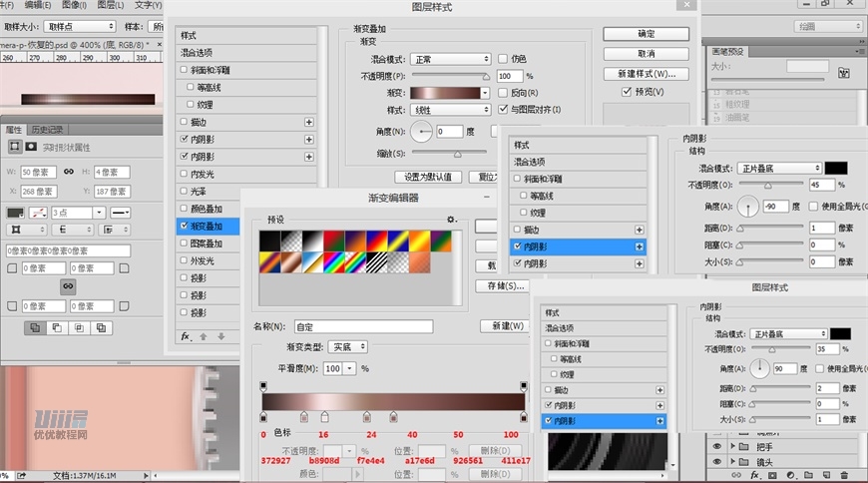Add a layer mask using the Layers panel mask icon
868x483 pixels.
tap(773, 475)
